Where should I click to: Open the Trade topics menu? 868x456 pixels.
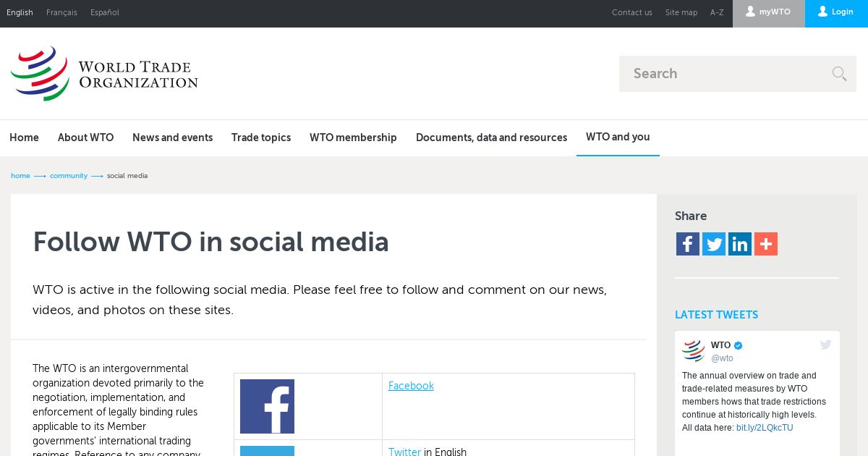coord(261,138)
